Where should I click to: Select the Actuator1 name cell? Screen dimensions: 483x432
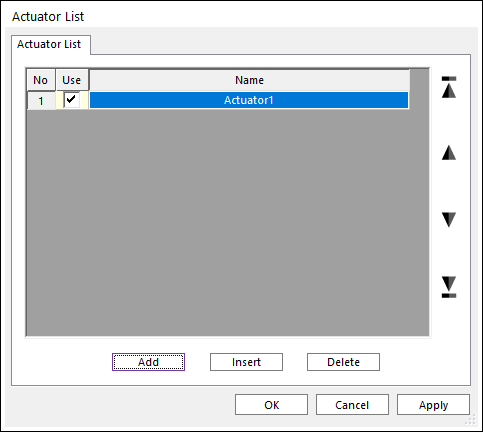coord(249,100)
